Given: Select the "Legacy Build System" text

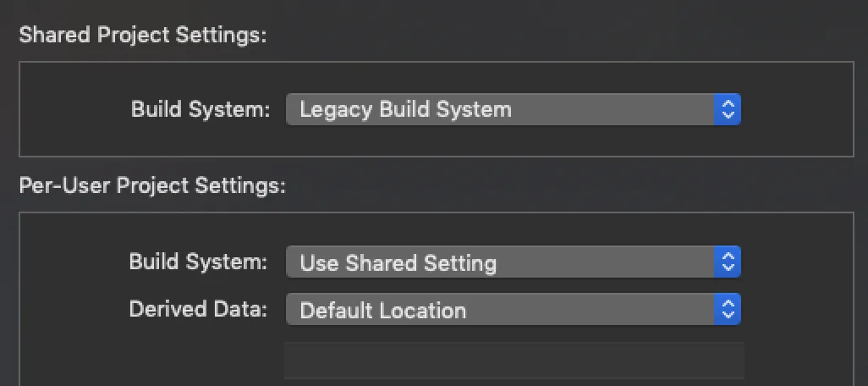Looking at the screenshot, I should coord(405,109).
